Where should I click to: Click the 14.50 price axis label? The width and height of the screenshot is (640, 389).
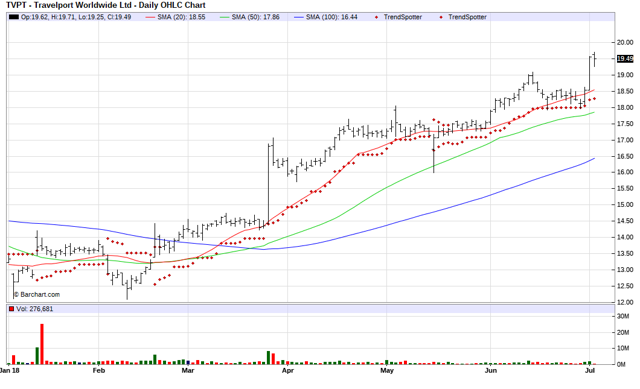(625, 221)
